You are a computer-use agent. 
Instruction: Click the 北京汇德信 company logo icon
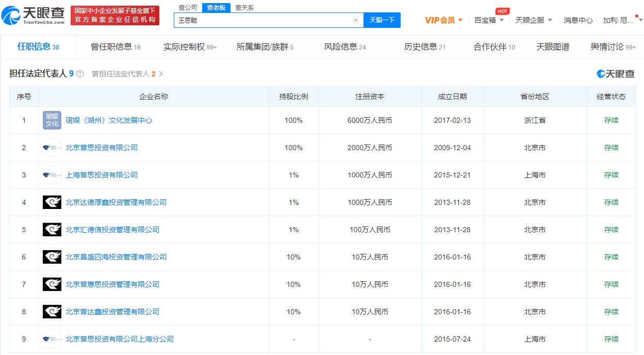[52, 230]
